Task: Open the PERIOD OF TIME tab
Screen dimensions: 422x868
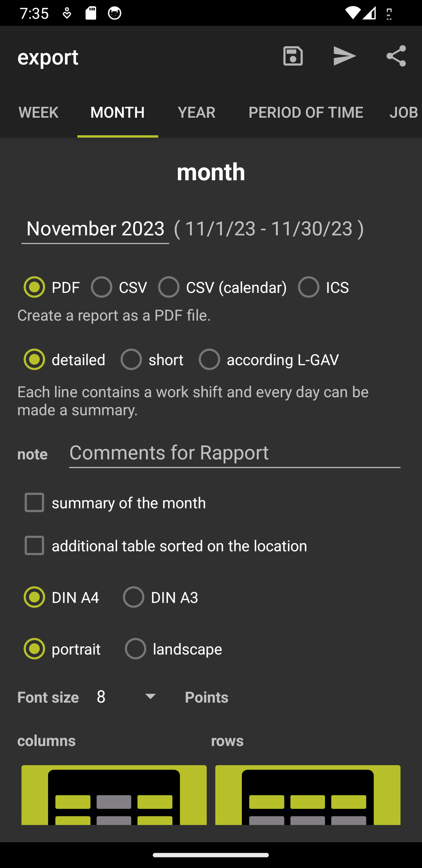Action: click(306, 113)
